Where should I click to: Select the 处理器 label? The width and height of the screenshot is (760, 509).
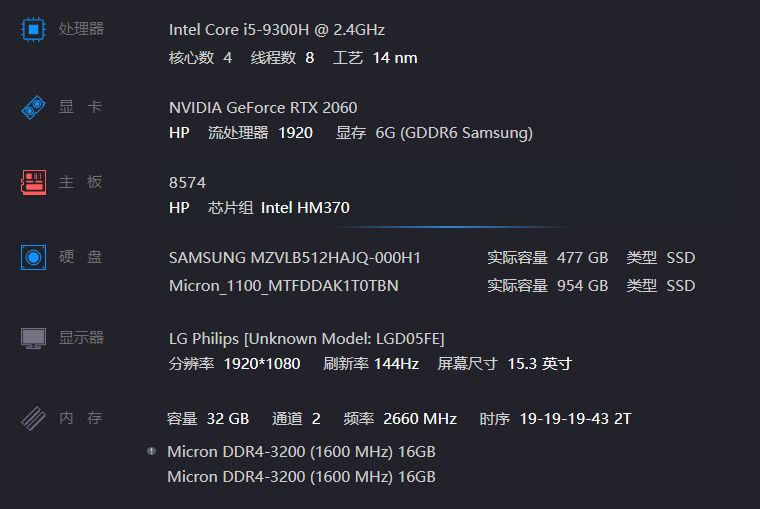[x=81, y=29]
